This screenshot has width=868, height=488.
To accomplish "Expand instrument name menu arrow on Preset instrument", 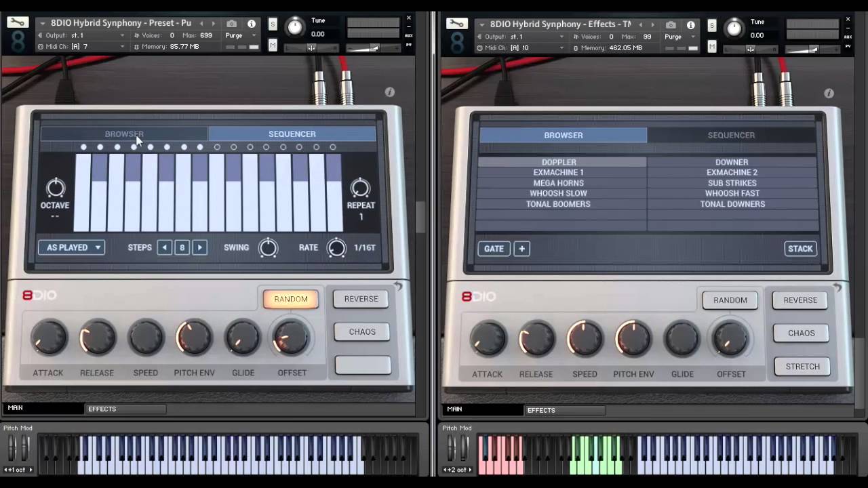I will point(43,24).
